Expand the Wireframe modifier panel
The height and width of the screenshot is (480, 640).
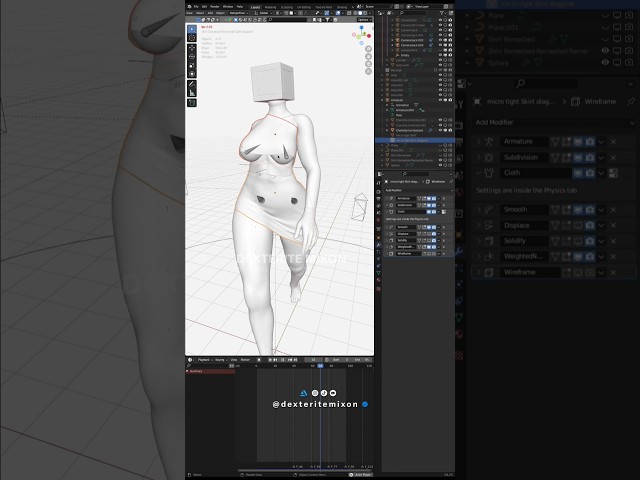(x=387, y=254)
